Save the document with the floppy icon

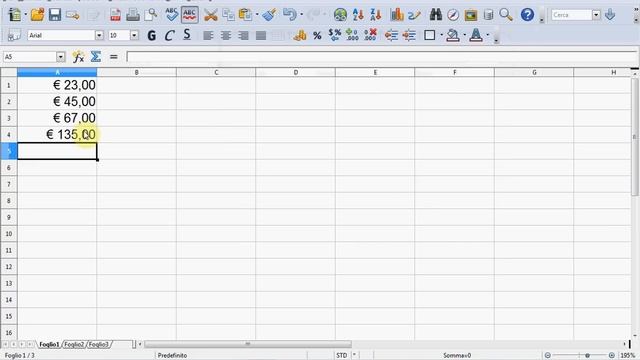55,15
